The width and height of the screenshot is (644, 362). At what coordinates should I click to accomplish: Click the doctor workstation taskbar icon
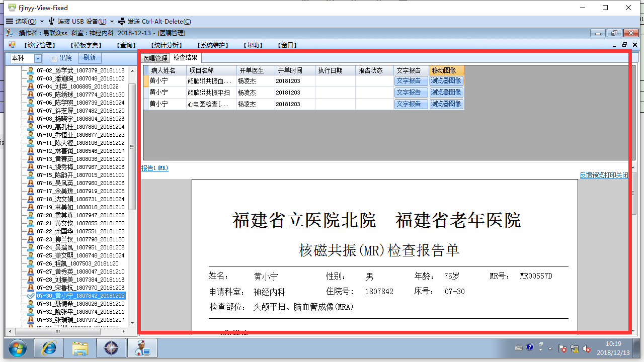(142, 348)
